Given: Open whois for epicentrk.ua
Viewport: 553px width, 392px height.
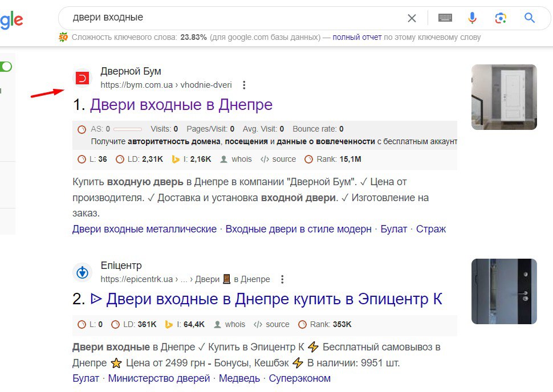Looking at the screenshot, I should tap(230, 325).
